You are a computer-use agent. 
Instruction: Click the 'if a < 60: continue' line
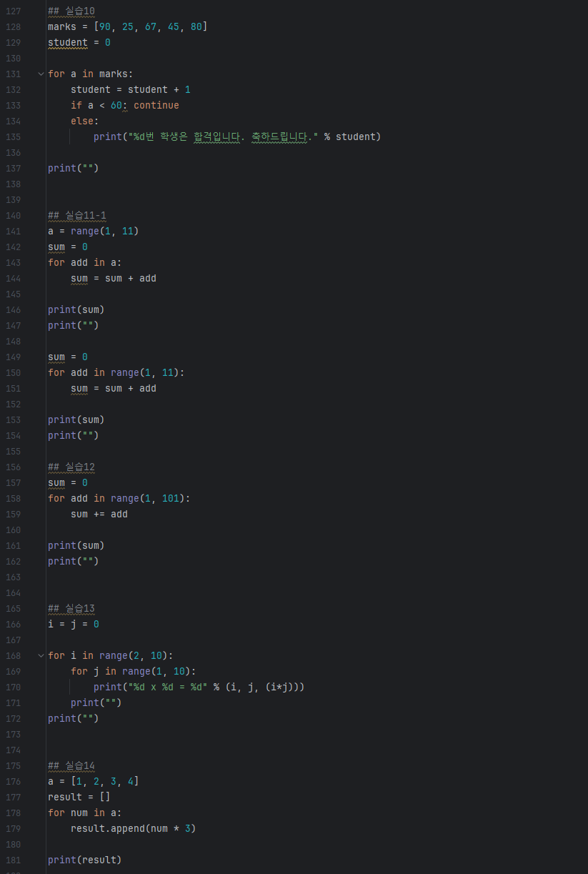pos(125,105)
